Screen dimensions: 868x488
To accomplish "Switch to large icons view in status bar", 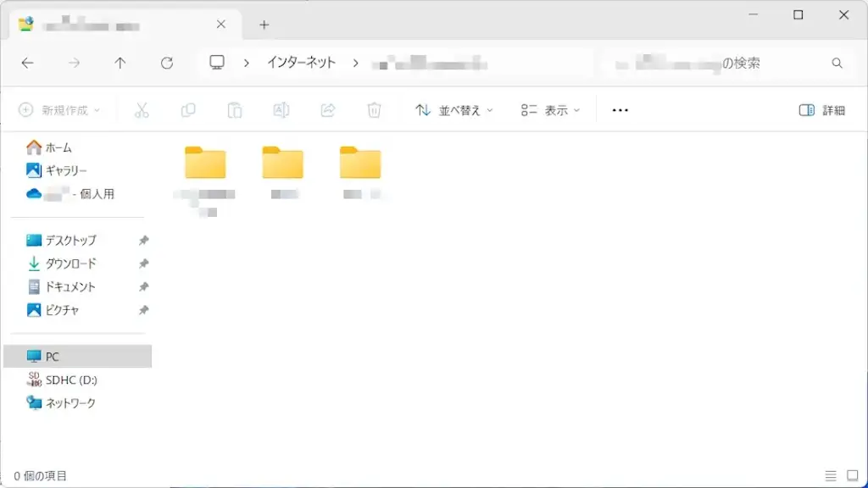I will (x=853, y=476).
